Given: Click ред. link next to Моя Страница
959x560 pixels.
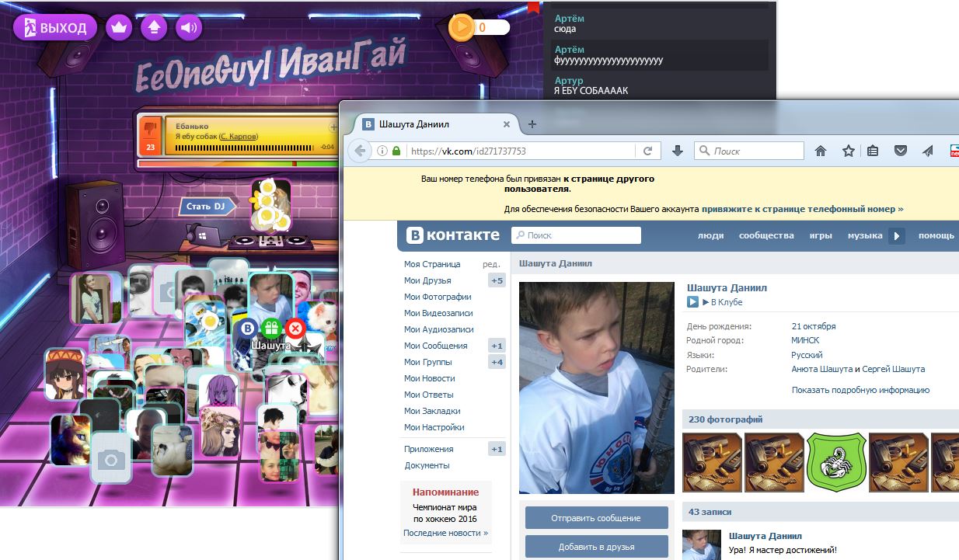Looking at the screenshot, I should coord(491,264).
